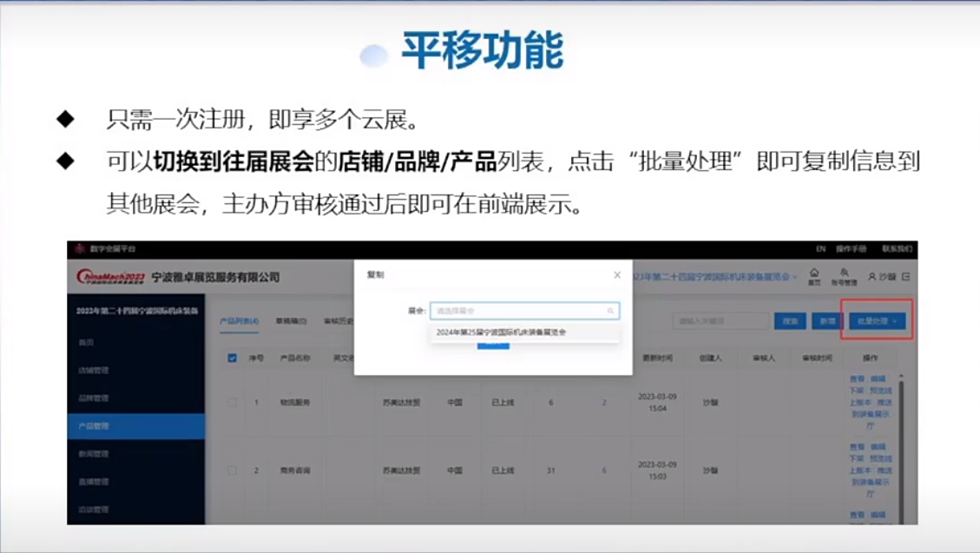Screen dimensions: 980x553
Task: Open 洽谈管理 in the sidebar
Action: (x=94, y=510)
